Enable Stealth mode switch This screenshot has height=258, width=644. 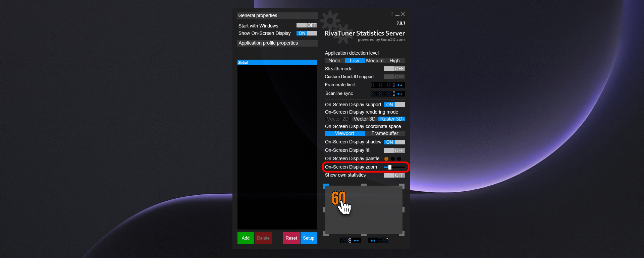click(394, 69)
